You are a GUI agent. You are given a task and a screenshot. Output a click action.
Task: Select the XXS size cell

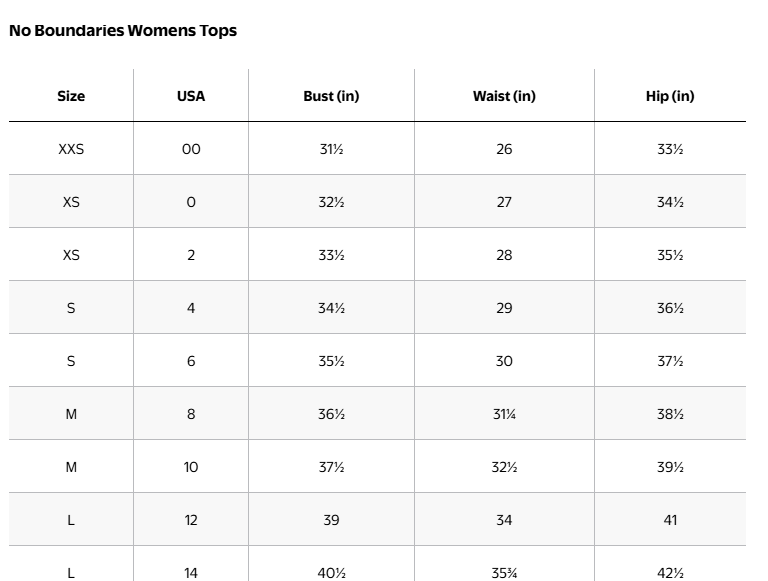point(71,149)
